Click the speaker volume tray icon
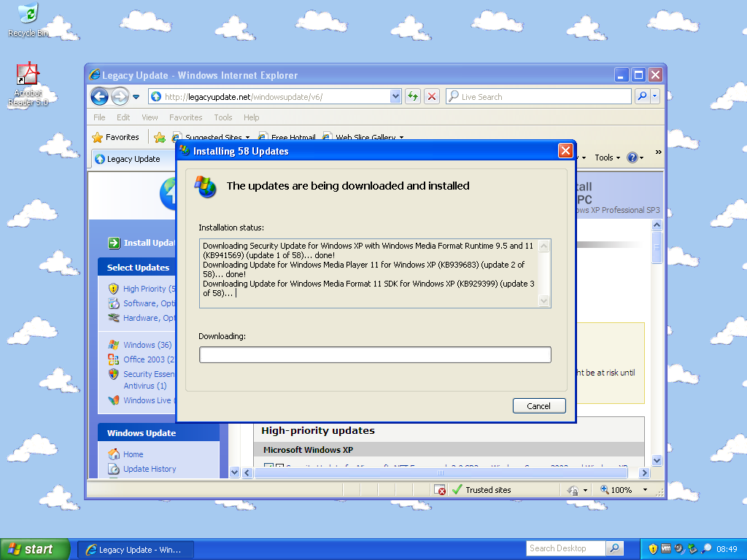 point(679,548)
